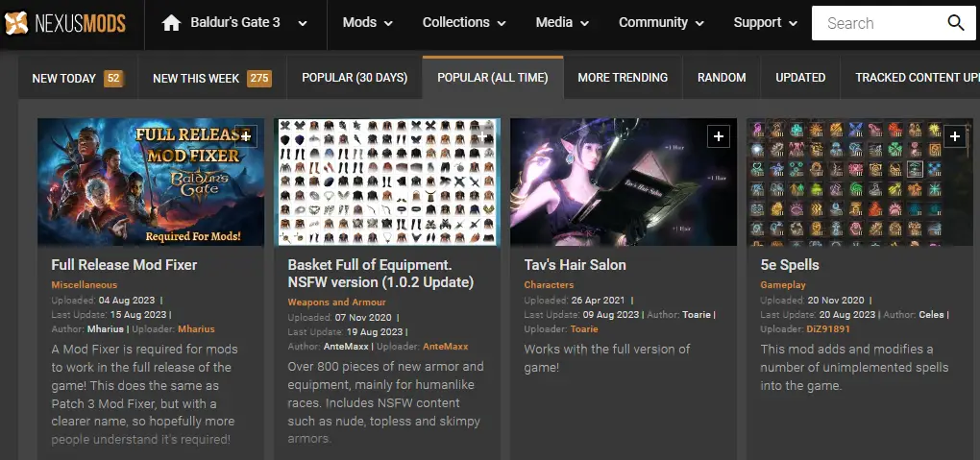Open the Community dropdown menu

(x=661, y=23)
